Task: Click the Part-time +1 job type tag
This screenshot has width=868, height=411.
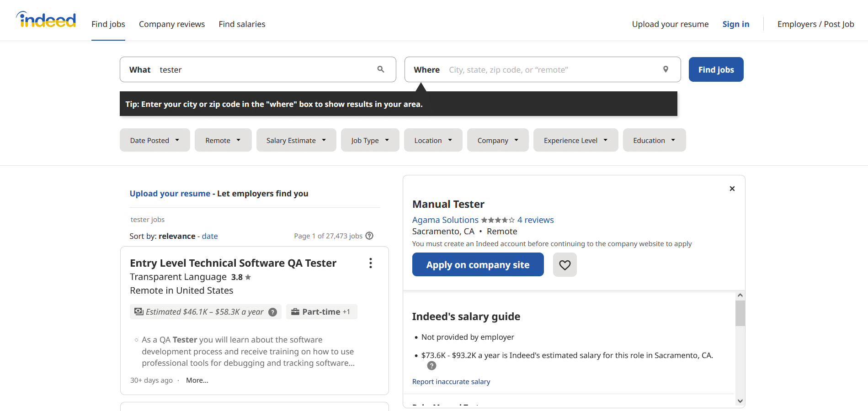Action: [322, 312]
